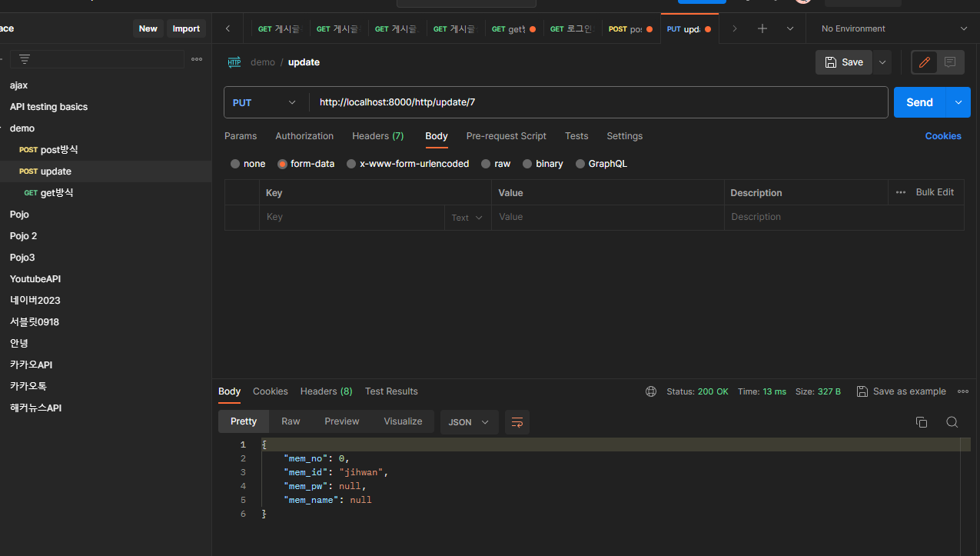Viewport: 980px width, 556px height.
Task: Open the Text type dropdown
Action: click(467, 218)
